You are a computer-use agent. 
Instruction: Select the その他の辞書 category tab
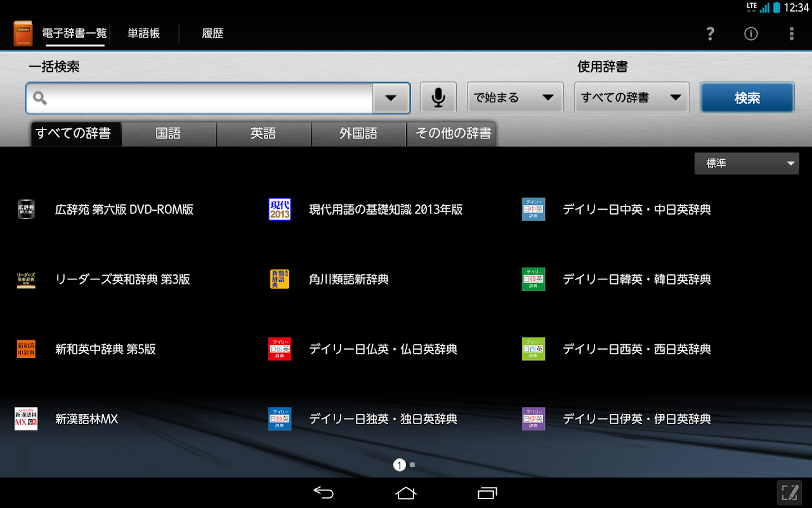(x=453, y=133)
